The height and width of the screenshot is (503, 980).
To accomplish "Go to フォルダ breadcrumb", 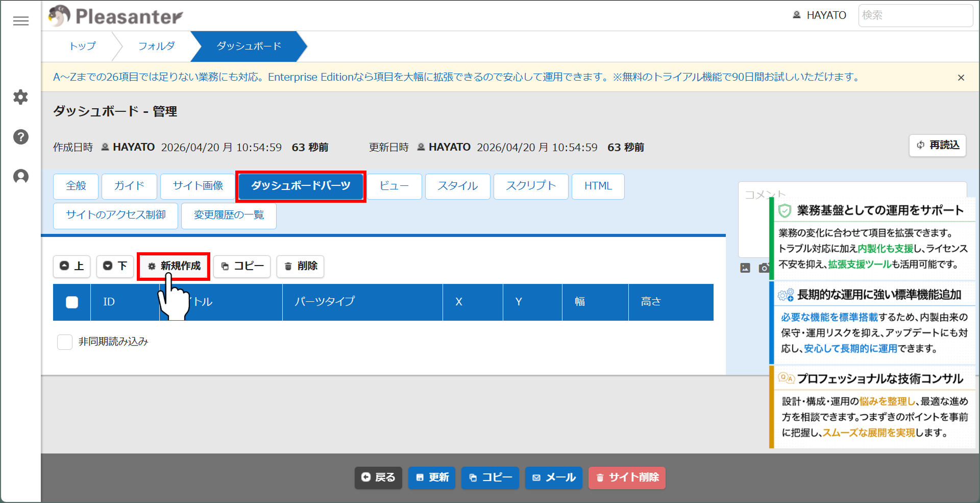I will 157,46.
